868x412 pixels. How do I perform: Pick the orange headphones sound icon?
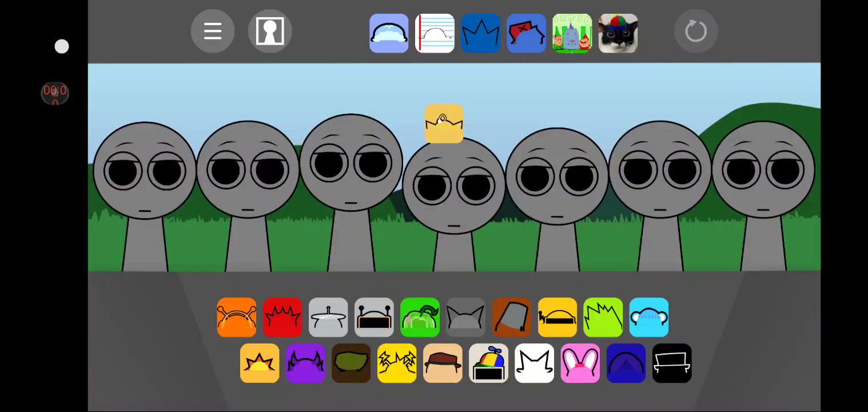click(237, 318)
